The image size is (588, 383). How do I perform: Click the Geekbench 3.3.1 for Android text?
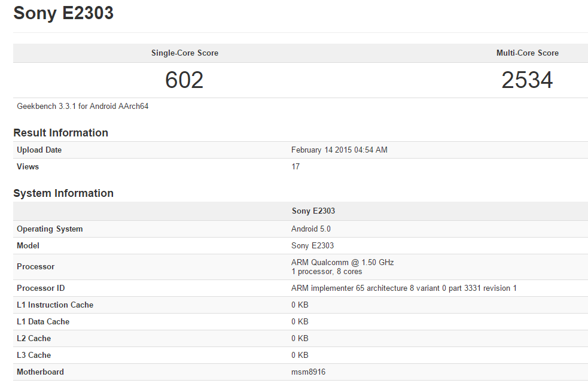pyautogui.click(x=83, y=107)
